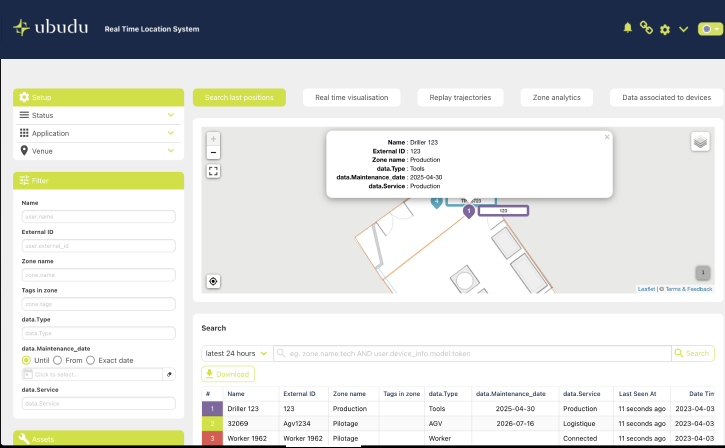Click the Download button
Screen dimensions: 725x448
228,374
